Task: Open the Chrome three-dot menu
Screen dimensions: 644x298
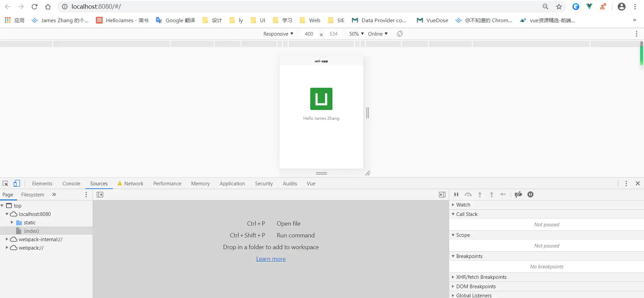Action: point(635,7)
